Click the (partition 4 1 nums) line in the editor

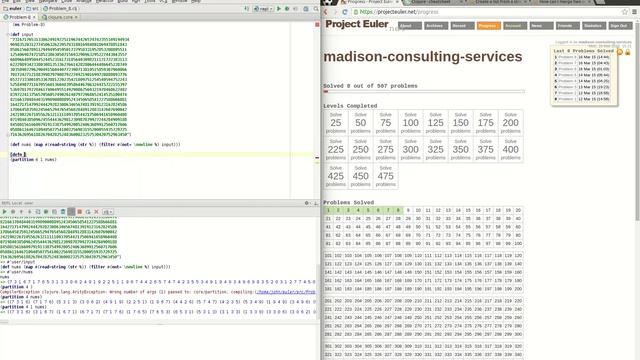33,160
